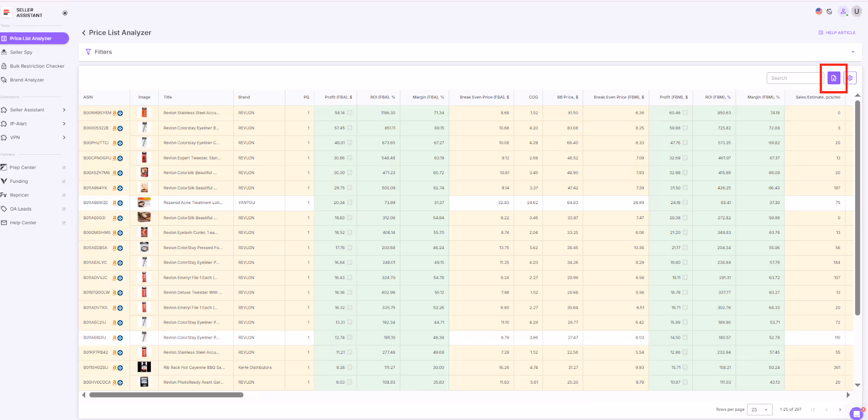Click blue badge icon for B0110H0Z8U

[120, 368]
